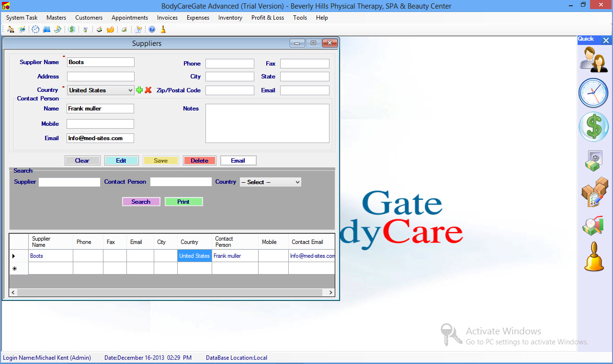
Task: Click the green Print button
Action: point(183,202)
